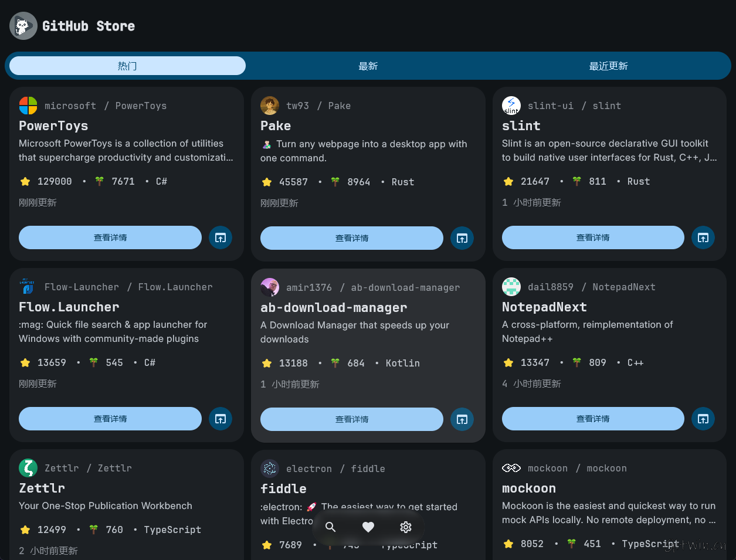Click the fiddle card title
Image resolution: width=736 pixels, height=560 pixels.
pos(283,488)
